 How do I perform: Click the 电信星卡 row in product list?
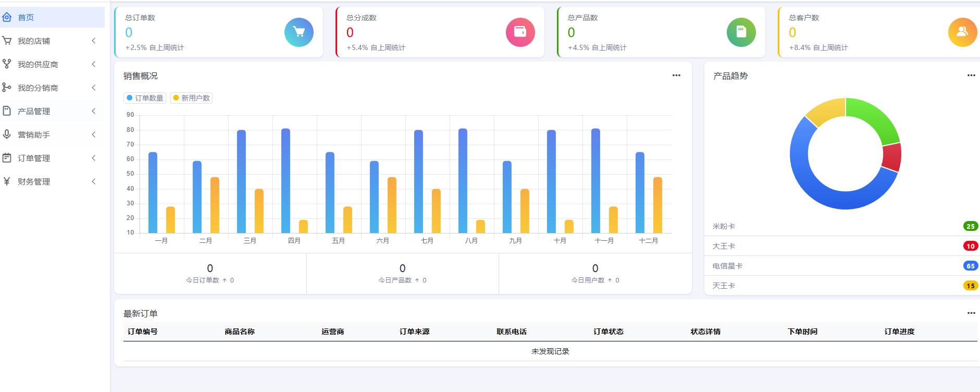coord(842,266)
